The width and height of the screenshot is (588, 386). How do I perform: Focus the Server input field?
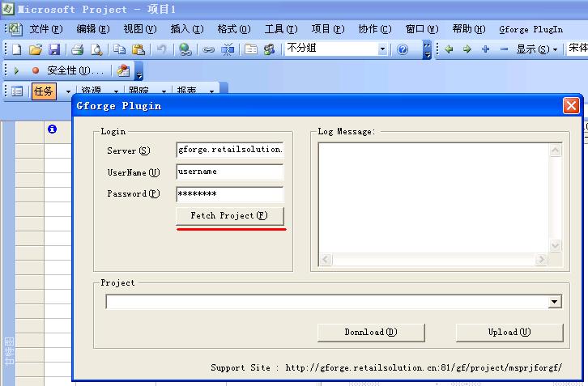(230, 150)
